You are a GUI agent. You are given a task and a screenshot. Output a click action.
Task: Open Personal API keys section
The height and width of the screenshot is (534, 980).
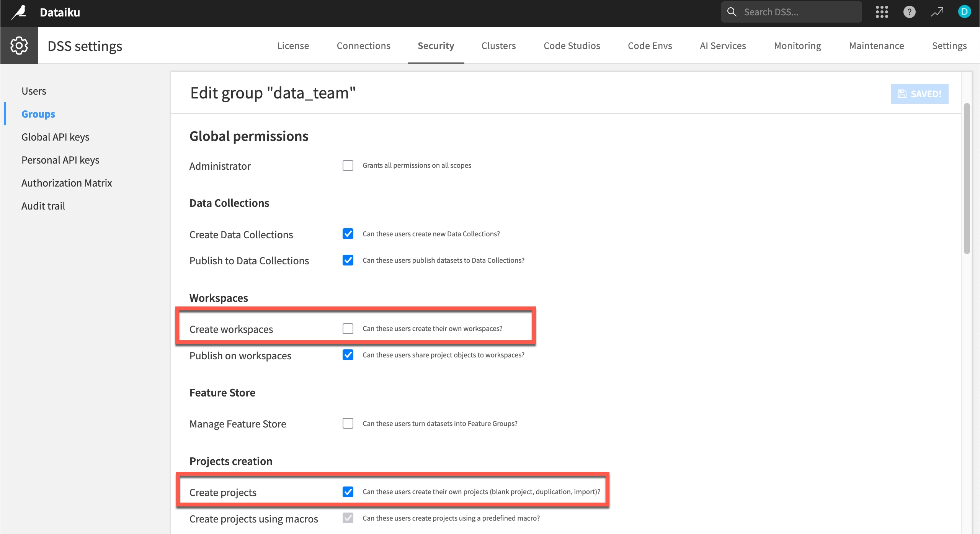click(x=60, y=160)
